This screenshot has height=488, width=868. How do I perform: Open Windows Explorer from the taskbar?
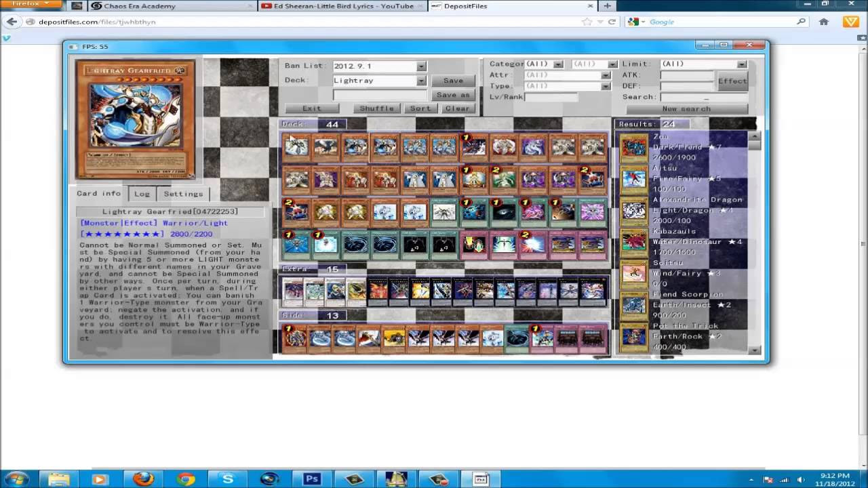(x=59, y=479)
